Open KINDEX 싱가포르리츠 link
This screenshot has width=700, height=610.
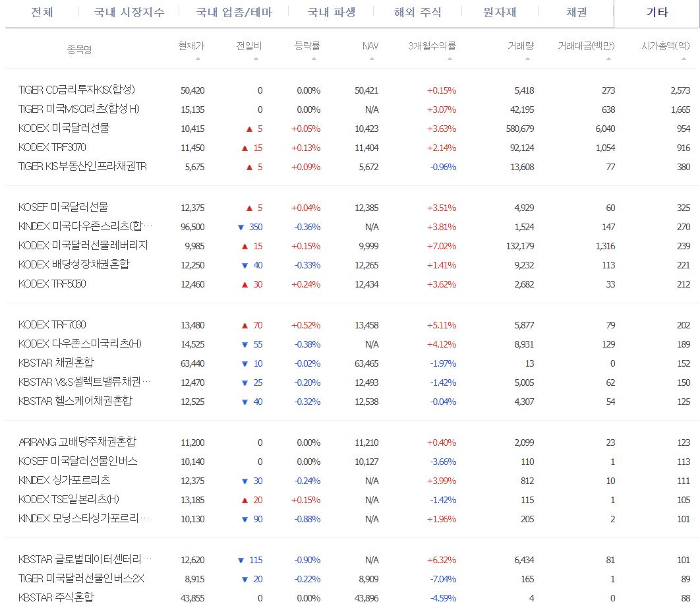[x=65, y=481]
